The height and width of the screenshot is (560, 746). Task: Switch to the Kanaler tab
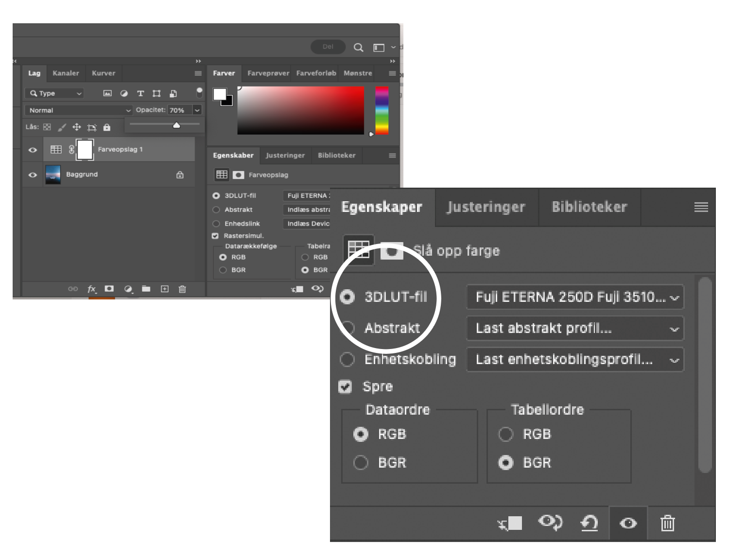pyautogui.click(x=66, y=73)
